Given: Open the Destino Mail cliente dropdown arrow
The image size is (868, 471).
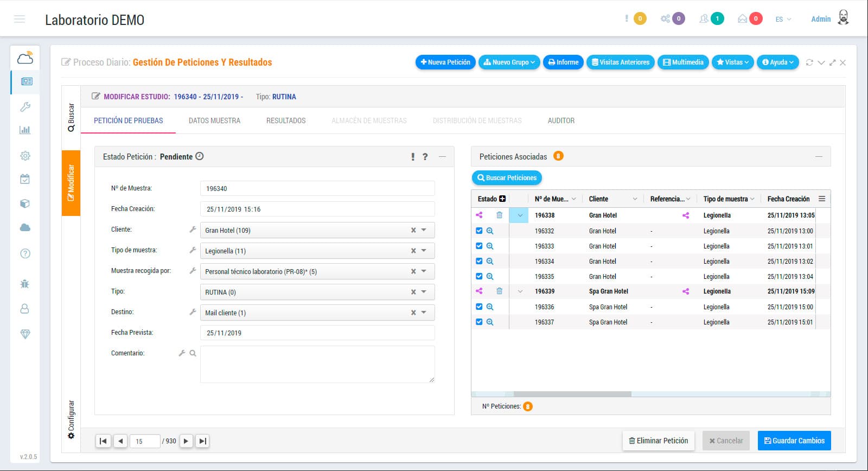Looking at the screenshot, I should click(x=424, y=313).
